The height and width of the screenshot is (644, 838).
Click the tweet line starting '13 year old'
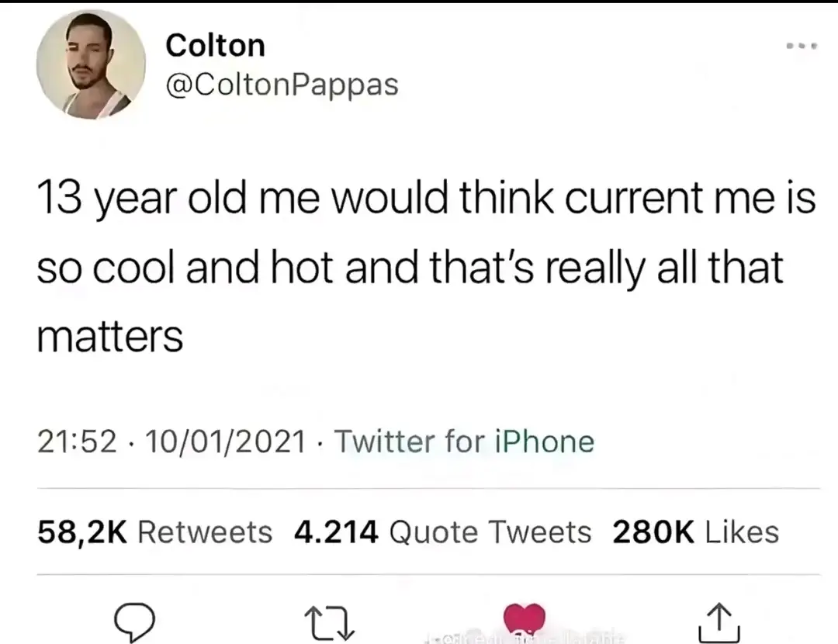tap(427, 199)
